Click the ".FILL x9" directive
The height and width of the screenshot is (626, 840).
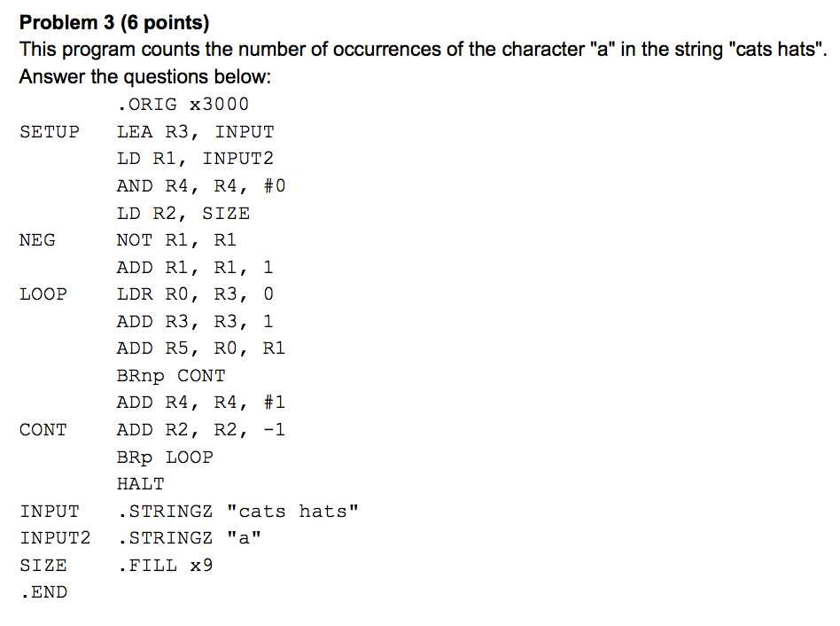point(165,566)
